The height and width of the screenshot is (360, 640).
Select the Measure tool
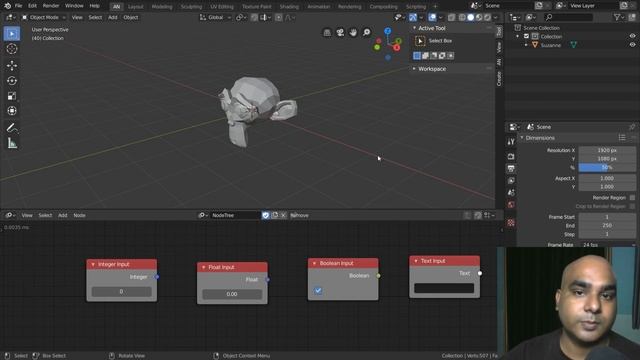click(12, 143)
